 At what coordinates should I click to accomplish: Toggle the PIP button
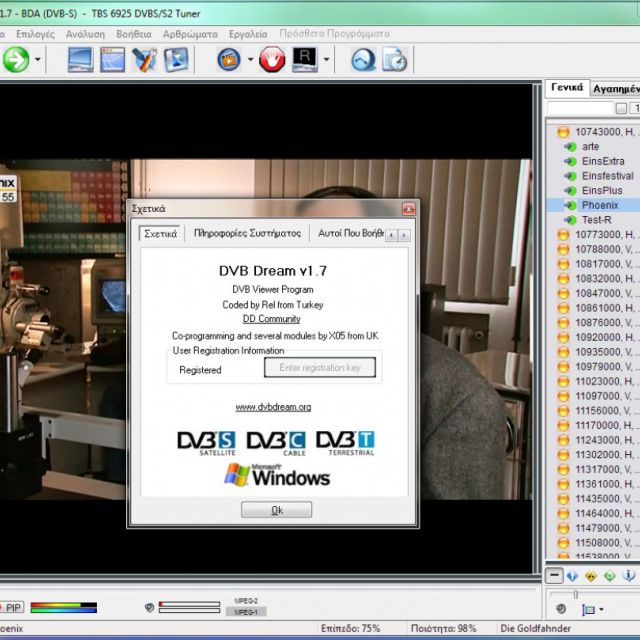point(11,607)
